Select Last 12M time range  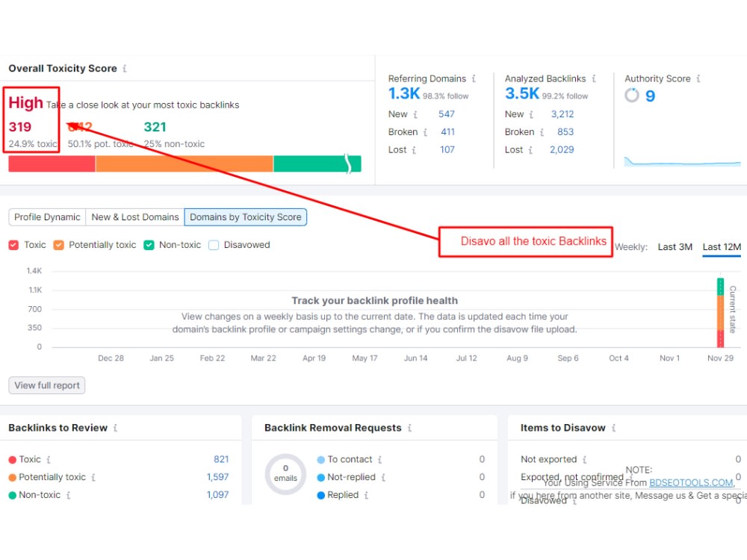pos(722,246)
